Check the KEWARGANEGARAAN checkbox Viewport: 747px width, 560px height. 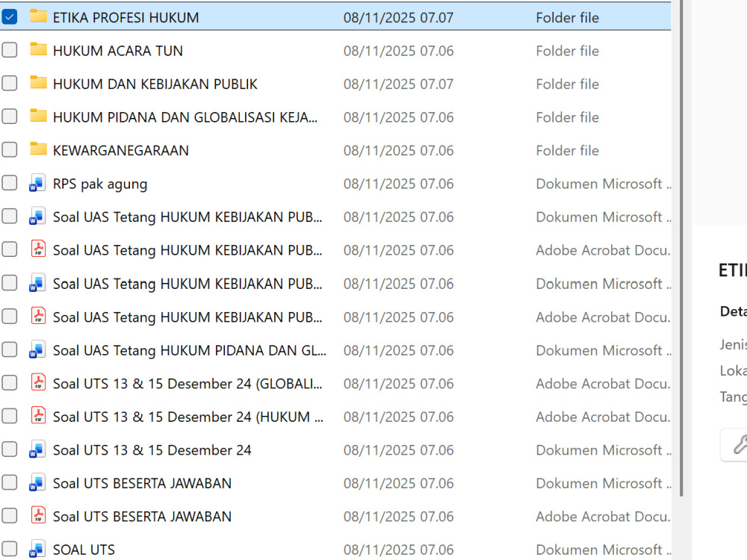pos(10,150)
